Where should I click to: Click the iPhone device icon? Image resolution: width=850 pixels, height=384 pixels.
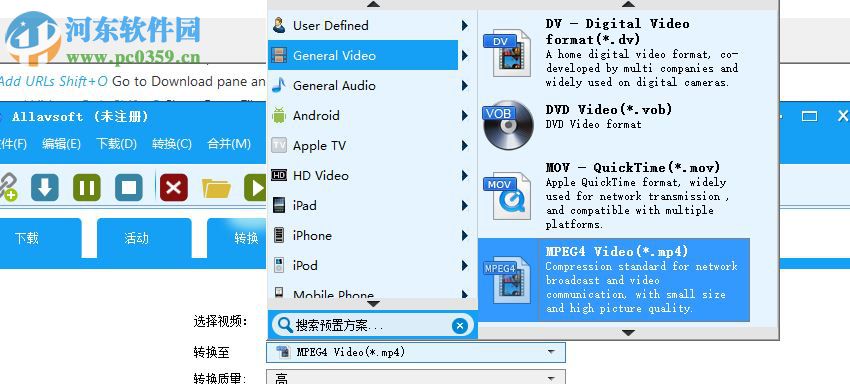click(279, 235)
